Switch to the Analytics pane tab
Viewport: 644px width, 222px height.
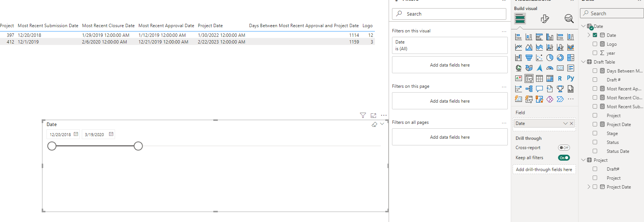tap(569, 19)
